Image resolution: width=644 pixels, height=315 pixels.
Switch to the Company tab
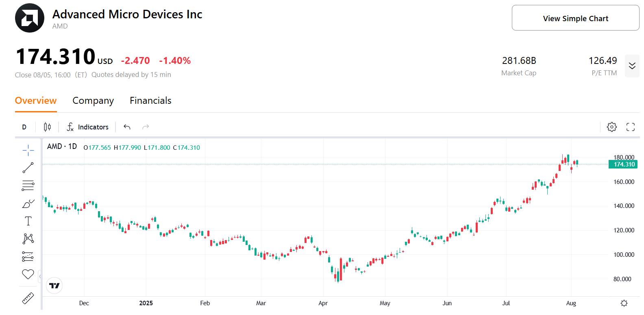coord(93,100)
